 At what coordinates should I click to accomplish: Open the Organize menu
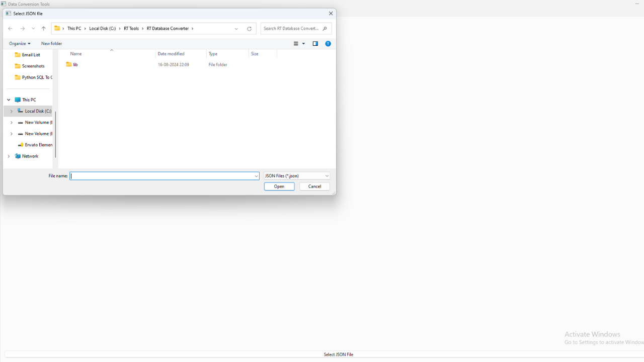[20, 44]
